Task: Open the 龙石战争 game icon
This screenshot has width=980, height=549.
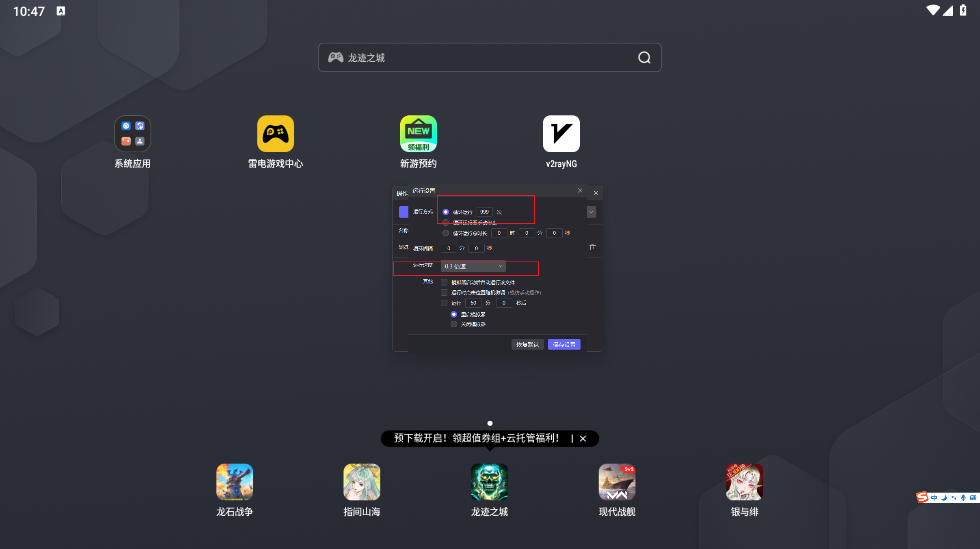Action: [x=235, y=482]
